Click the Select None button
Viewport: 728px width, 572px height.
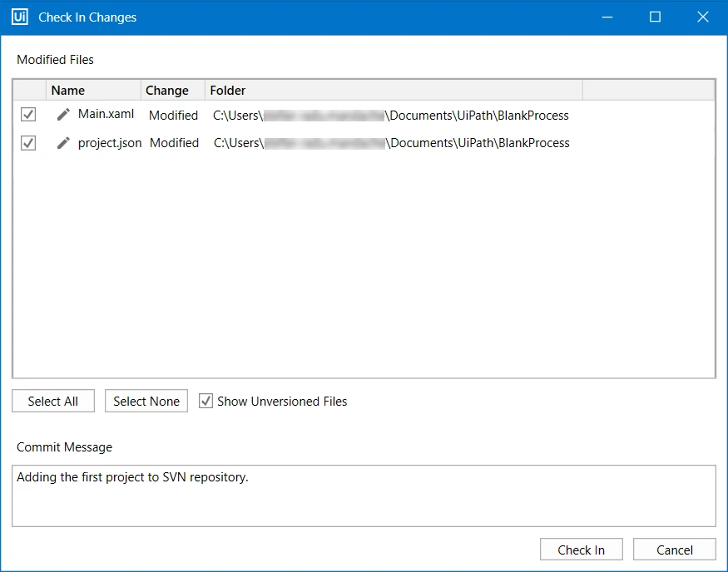(x=146, y=401)
